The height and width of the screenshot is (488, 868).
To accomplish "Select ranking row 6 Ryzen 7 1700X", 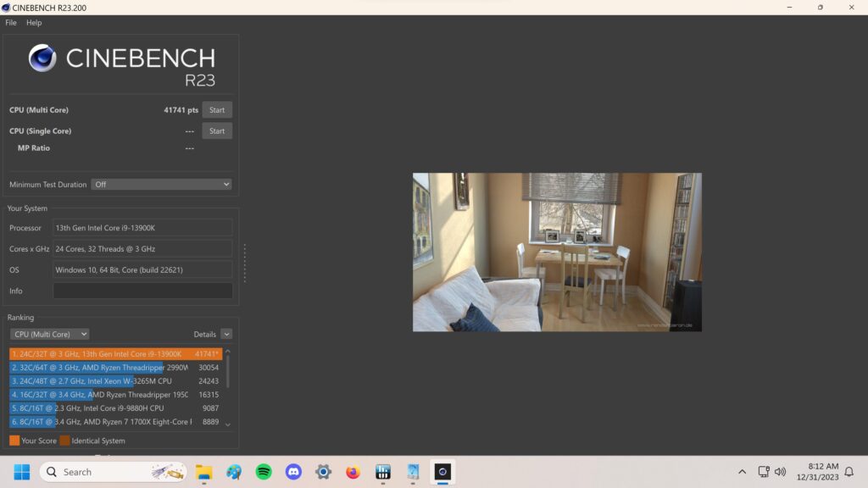I will (115, 422).
